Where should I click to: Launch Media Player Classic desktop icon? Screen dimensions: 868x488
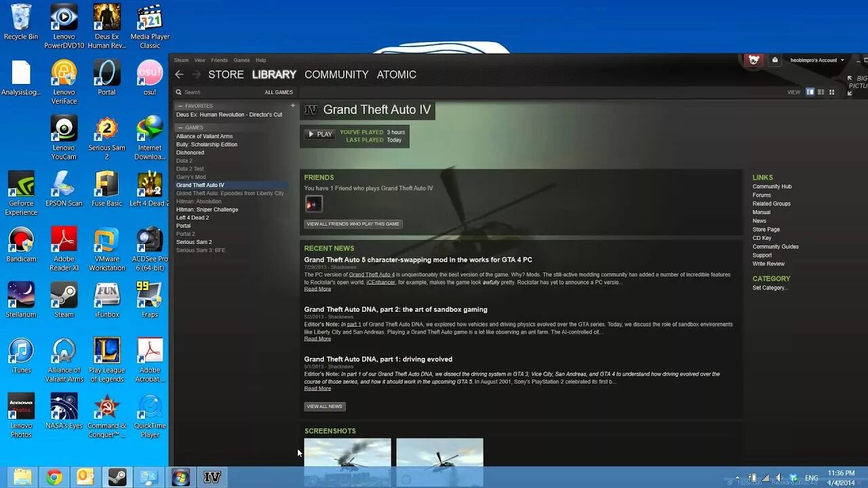pyautogui.click(x=150, y=26)
